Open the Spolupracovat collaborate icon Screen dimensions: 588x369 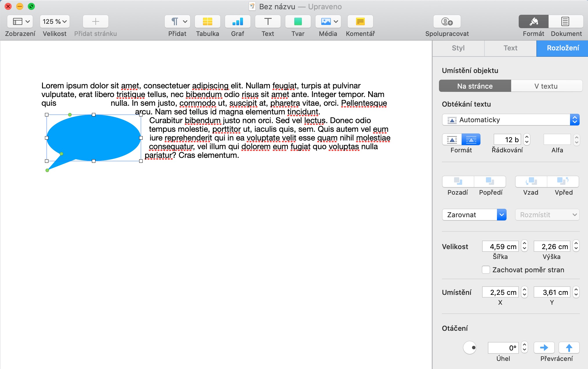447,22
